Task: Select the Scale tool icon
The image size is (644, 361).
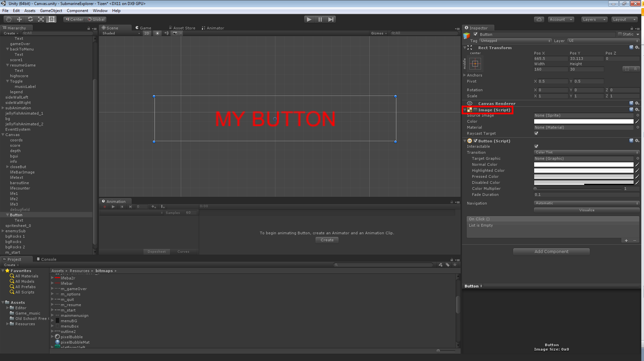Action: 41,19
